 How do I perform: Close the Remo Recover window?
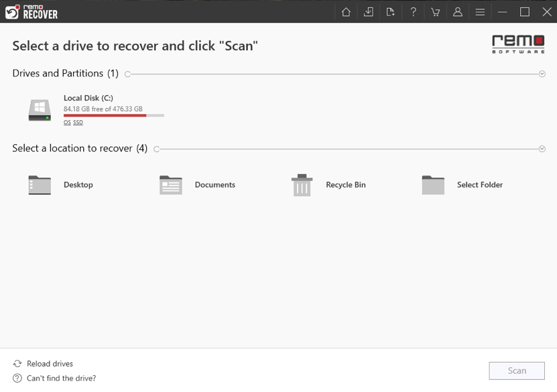coord(547,12)
